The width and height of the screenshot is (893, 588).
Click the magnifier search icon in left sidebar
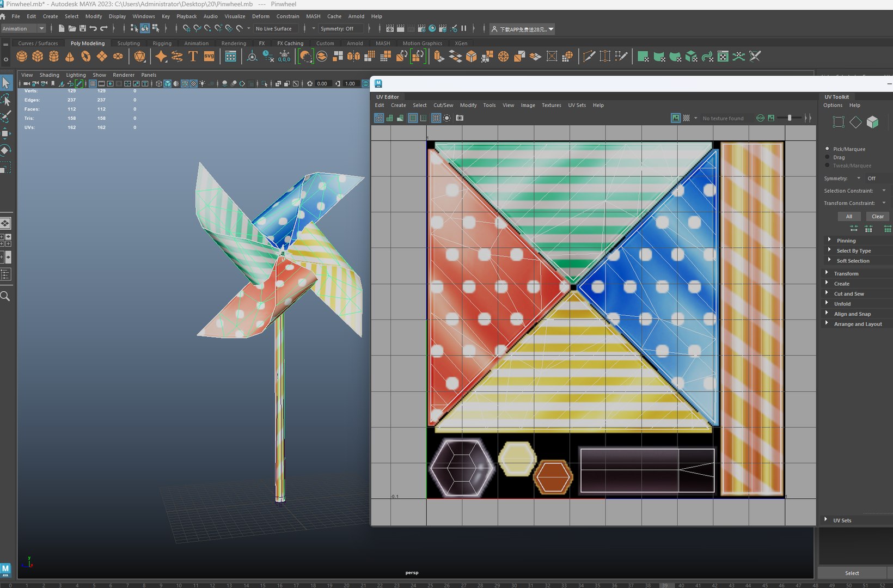[5, 296]
